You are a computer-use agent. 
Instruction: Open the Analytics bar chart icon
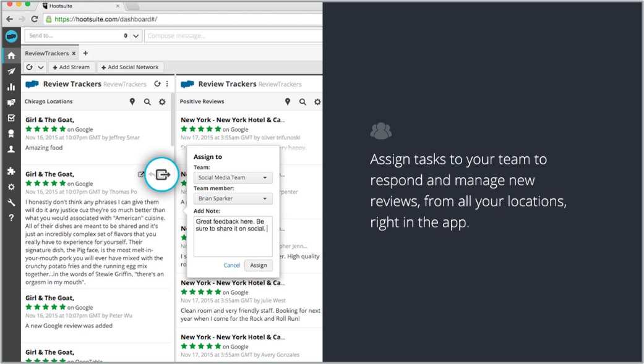(x=11, y=87)
